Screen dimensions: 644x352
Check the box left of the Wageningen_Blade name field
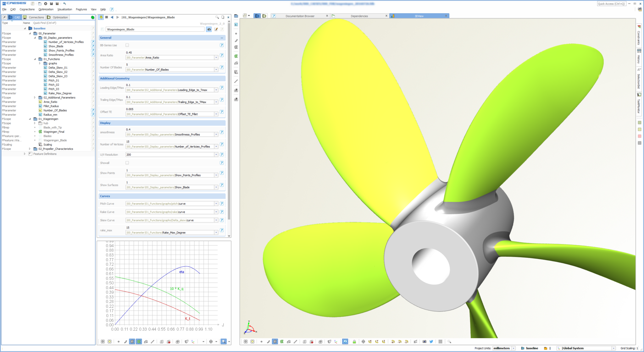click(102, 29)
